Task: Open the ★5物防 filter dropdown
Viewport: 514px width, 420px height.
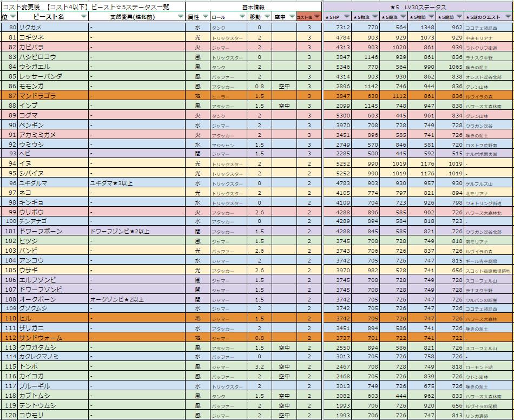Action: (431, 17)
